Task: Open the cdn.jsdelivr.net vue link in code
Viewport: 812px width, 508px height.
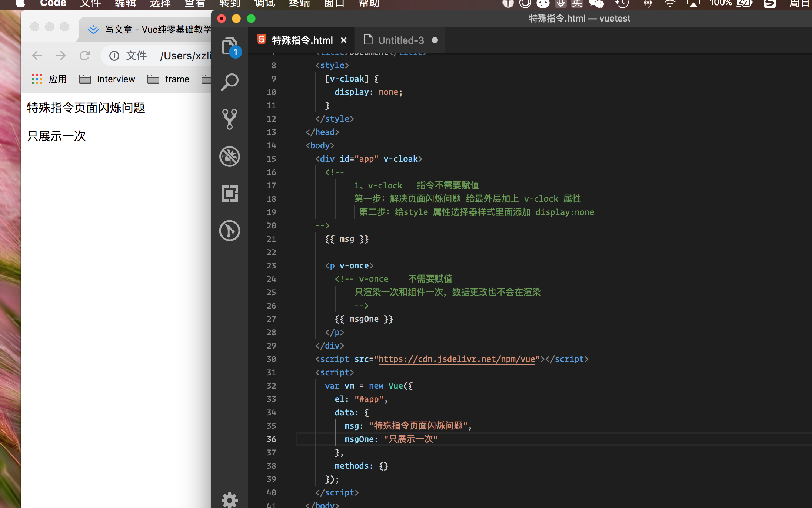Action: (456, 359)
